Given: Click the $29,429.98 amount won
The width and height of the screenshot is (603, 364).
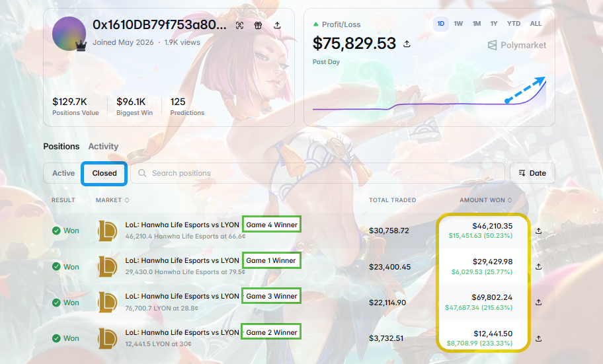Looking at the screenshot, I should (493, 262).
